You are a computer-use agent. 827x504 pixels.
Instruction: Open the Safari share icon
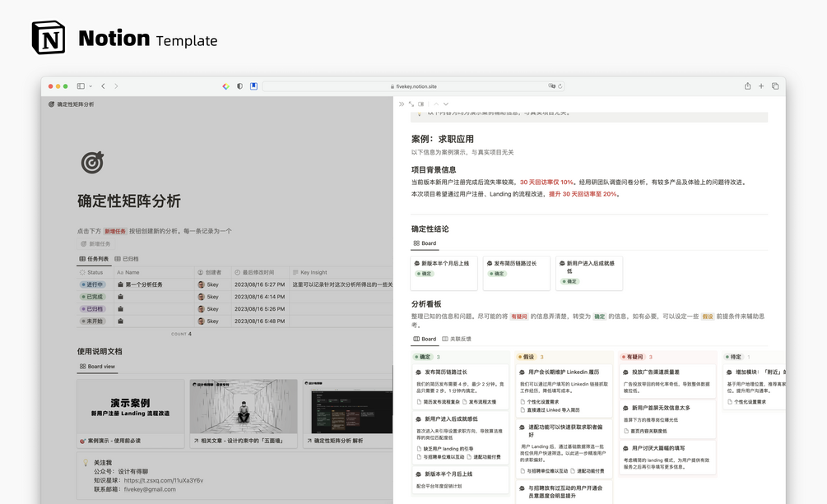click(x=747, y=86)
